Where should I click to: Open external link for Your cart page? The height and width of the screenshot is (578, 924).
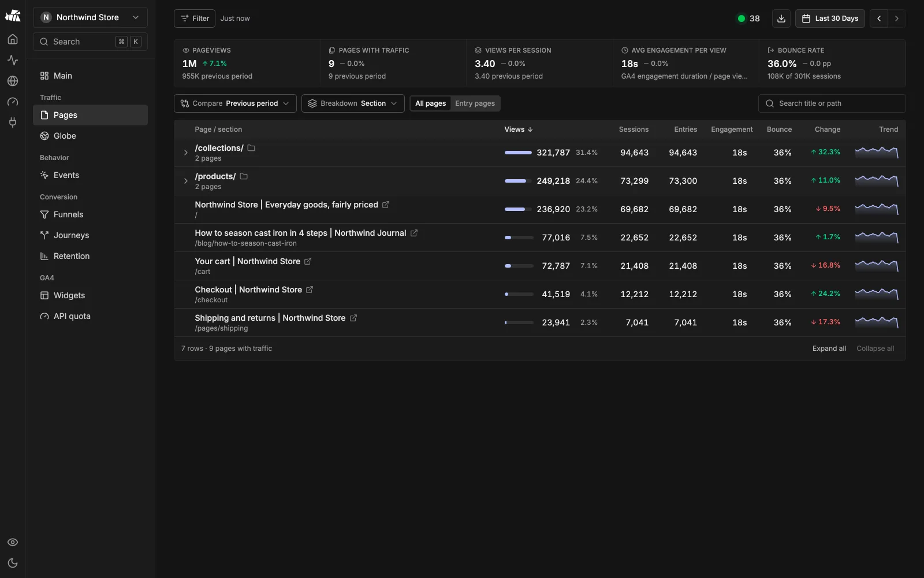pos(308,261)
